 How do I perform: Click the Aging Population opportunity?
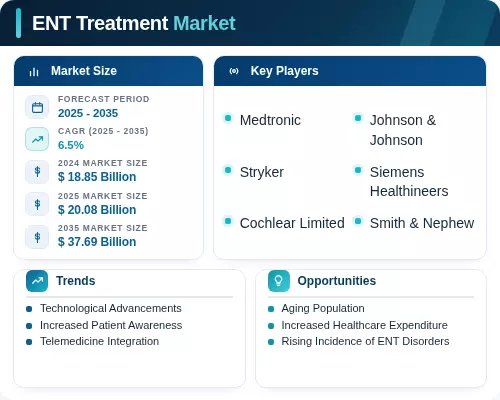tap(323, 308)
